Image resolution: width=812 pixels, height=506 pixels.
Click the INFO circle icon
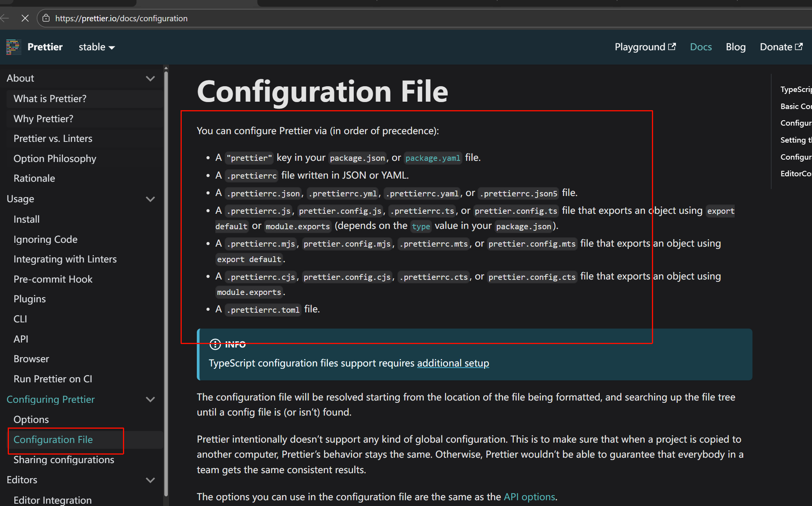(x=215, y=344)
